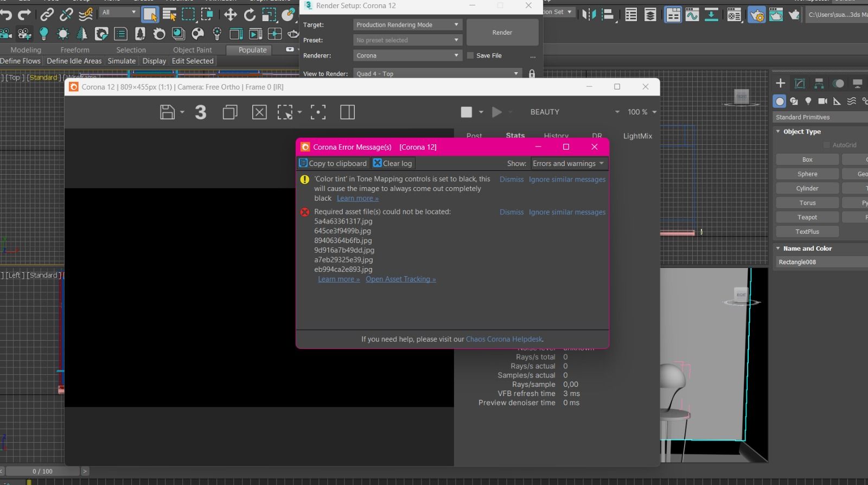
Task: Open the 100 % zoom dropdown in VFB
Action: click(x=642, y=112)
